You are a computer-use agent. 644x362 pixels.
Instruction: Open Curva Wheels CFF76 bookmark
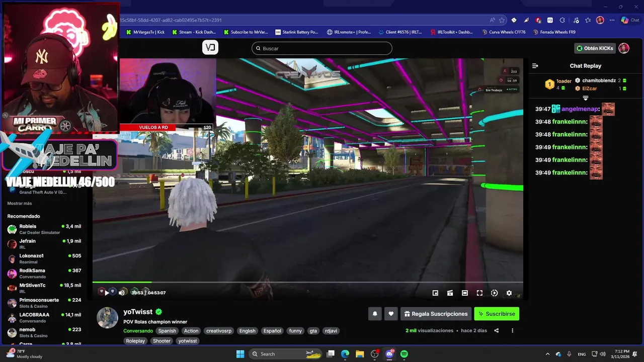(x=503, y=32)
